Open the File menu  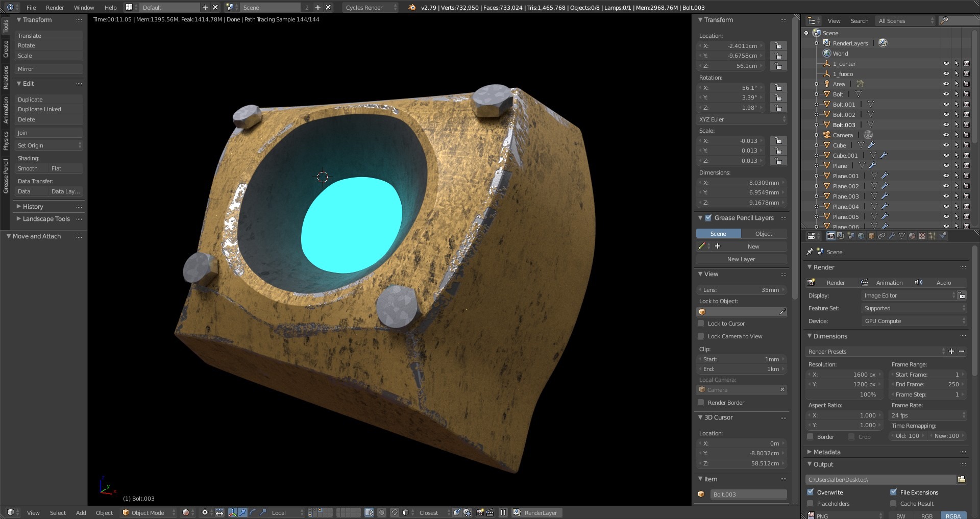click(x=31, y=7)
